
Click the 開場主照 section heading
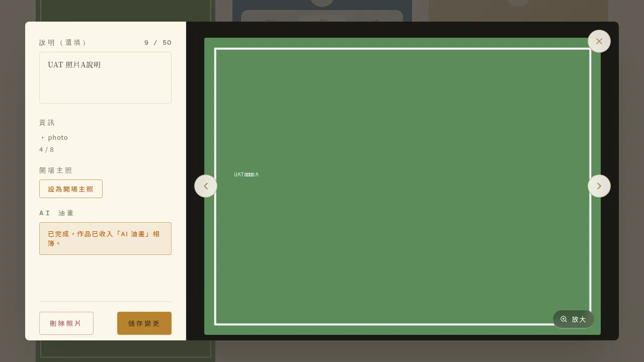(x=56, y=170)
